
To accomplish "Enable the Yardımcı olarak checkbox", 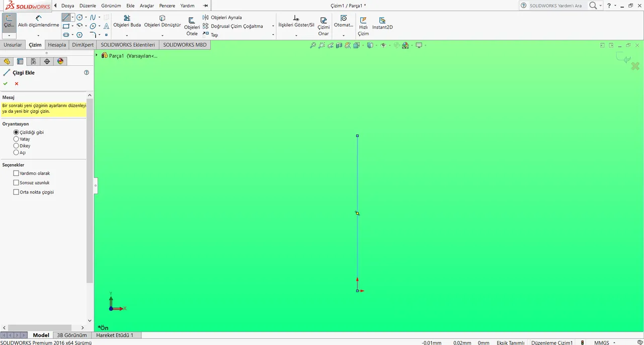I will (16, 173).
